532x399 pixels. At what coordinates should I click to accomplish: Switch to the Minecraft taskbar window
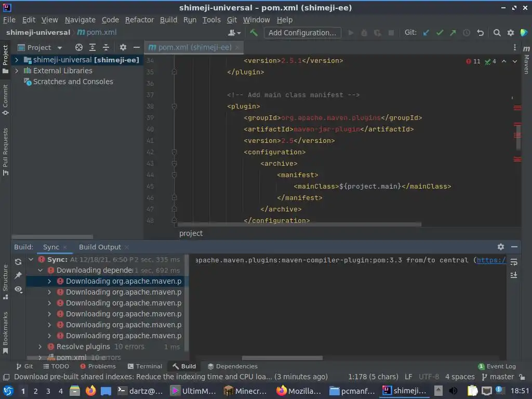pos(245,391)
